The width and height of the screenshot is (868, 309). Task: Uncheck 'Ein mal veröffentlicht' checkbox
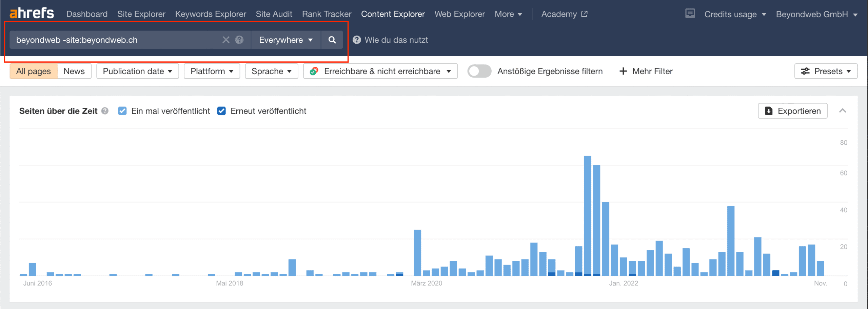pos(122,111)
